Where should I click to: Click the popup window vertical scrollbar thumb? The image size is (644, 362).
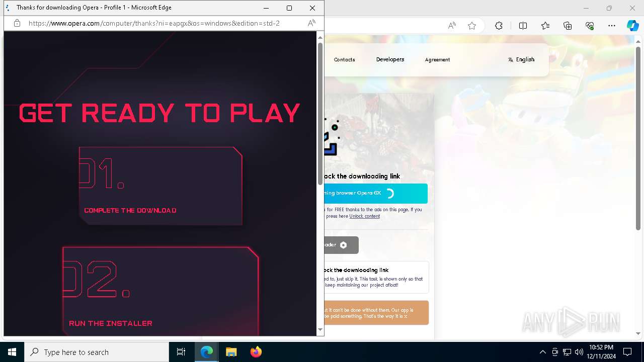click(320, 114)
